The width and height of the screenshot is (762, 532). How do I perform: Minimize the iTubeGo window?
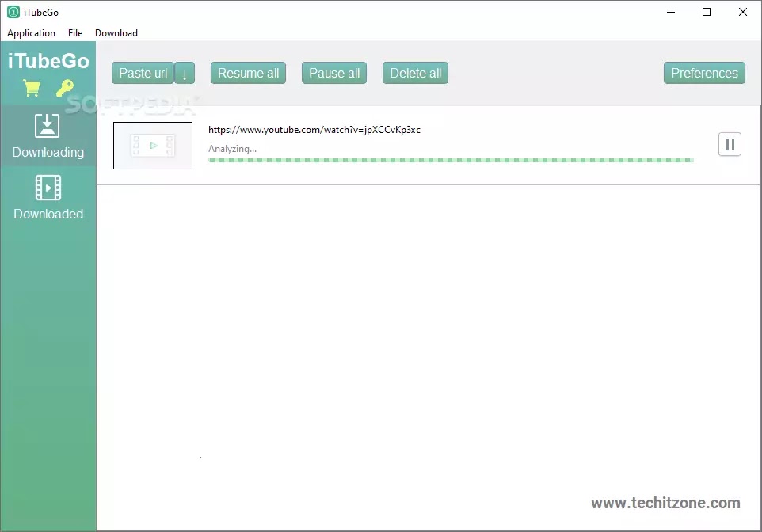point(671,12)
